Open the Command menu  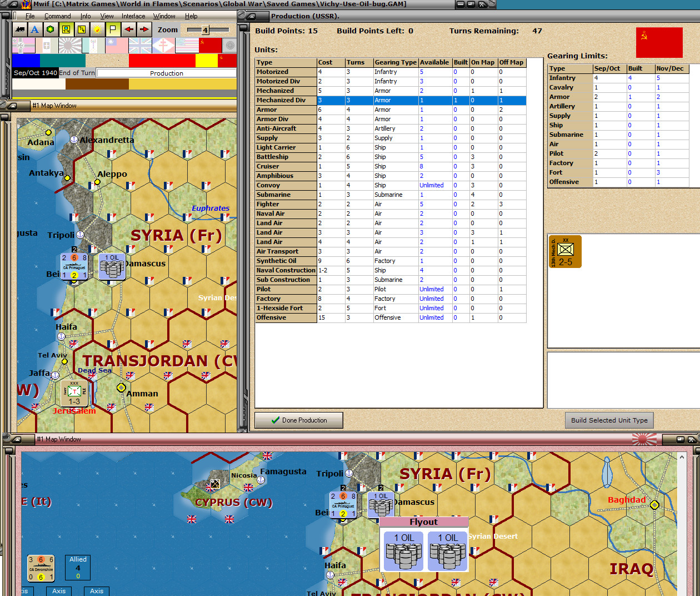coord(57,16)
